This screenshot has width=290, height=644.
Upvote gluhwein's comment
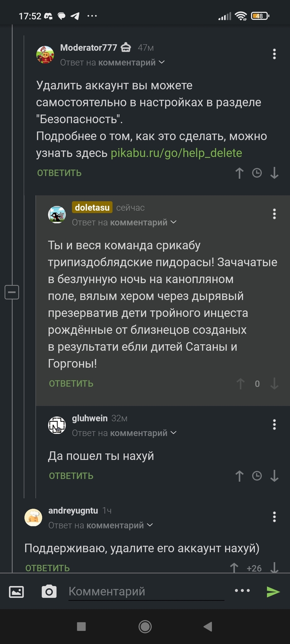(239, 476)
